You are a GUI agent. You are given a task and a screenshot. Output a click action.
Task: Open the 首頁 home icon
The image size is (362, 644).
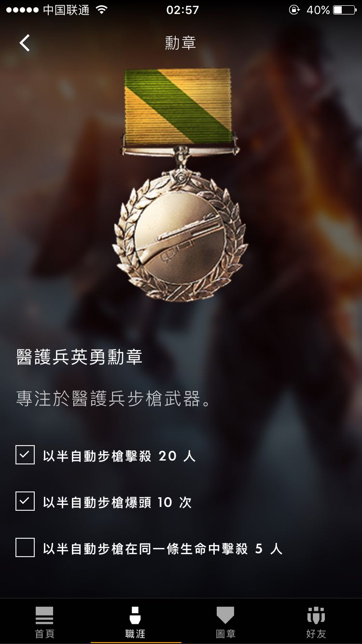(44, 616)
